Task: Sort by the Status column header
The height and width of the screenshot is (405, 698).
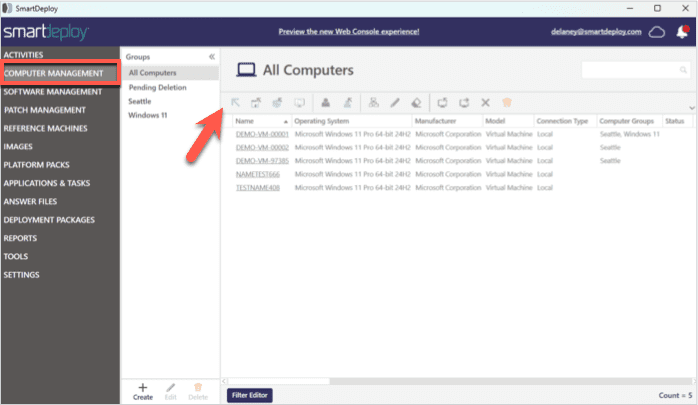Action: [677, 121]
